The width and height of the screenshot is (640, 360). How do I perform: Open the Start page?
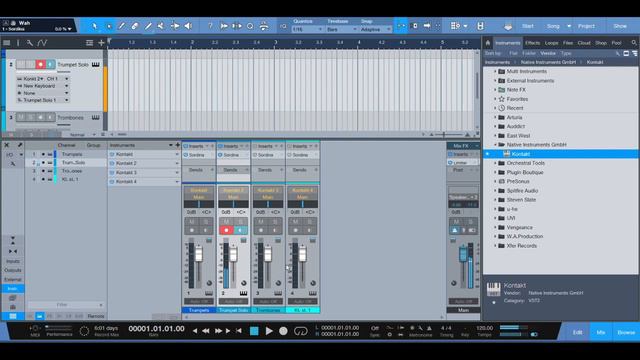(x=528, y=26)
